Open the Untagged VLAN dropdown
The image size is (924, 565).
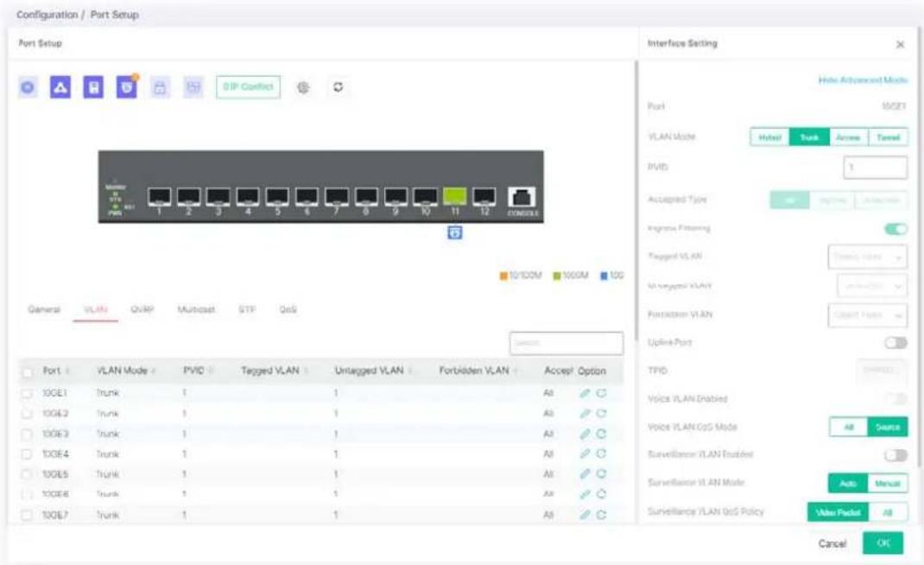click(871, 286)
